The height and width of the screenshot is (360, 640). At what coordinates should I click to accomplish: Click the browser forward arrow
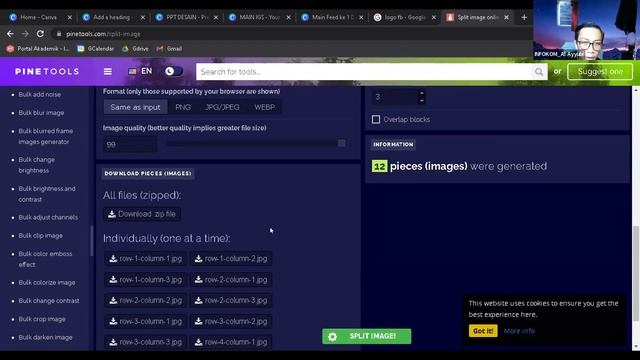25,34
